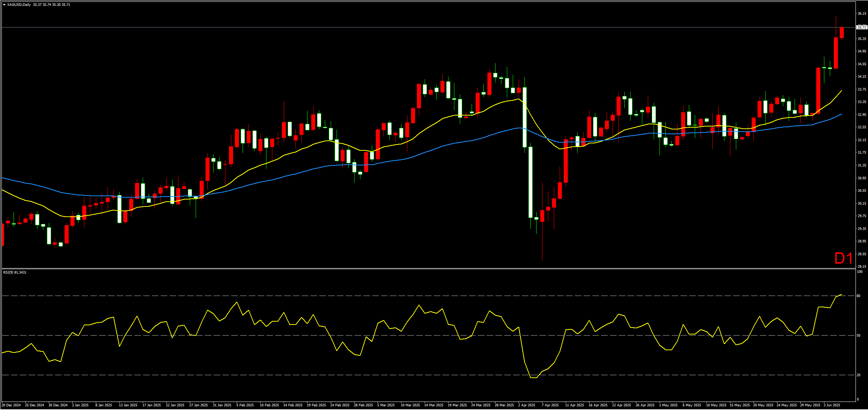Click the 28.95 price scale value
Screen dimensions: 868x410
(862, 241)
